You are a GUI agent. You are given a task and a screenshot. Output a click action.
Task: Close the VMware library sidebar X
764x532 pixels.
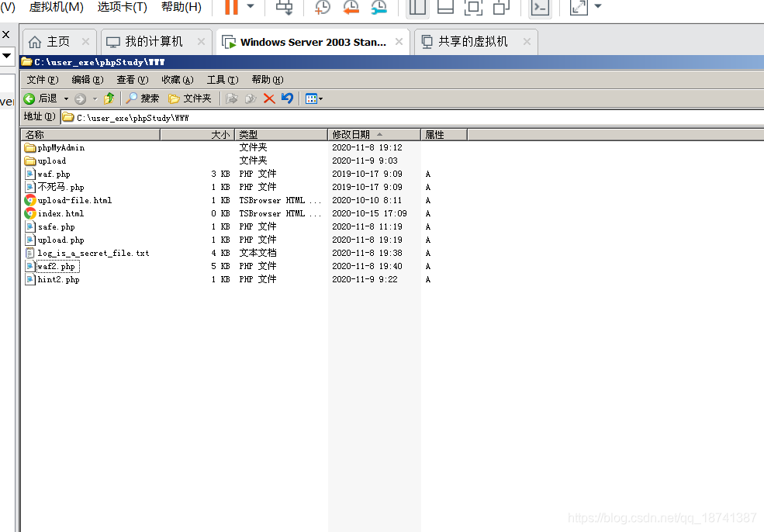pos(6,35)
